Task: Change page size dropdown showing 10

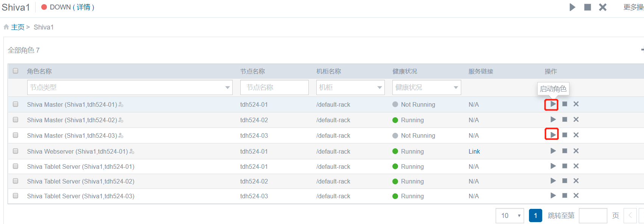Action: click(509, 216)
